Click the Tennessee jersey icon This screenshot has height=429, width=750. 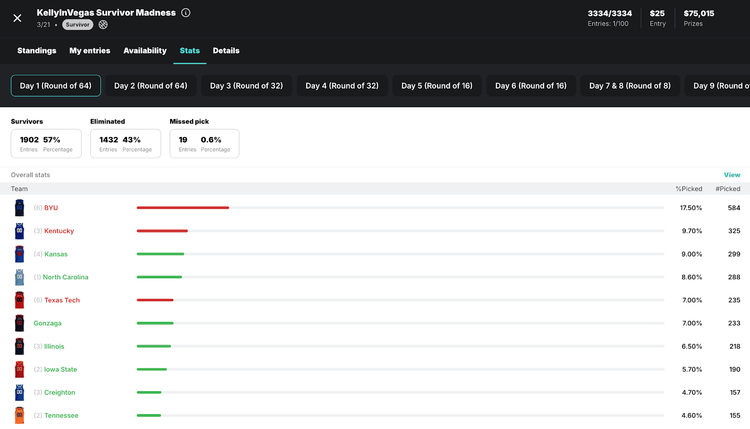19,415
